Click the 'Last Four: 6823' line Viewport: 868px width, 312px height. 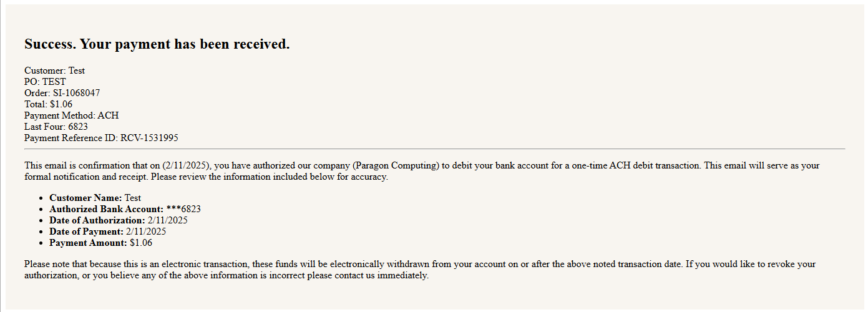coord(56,127)
